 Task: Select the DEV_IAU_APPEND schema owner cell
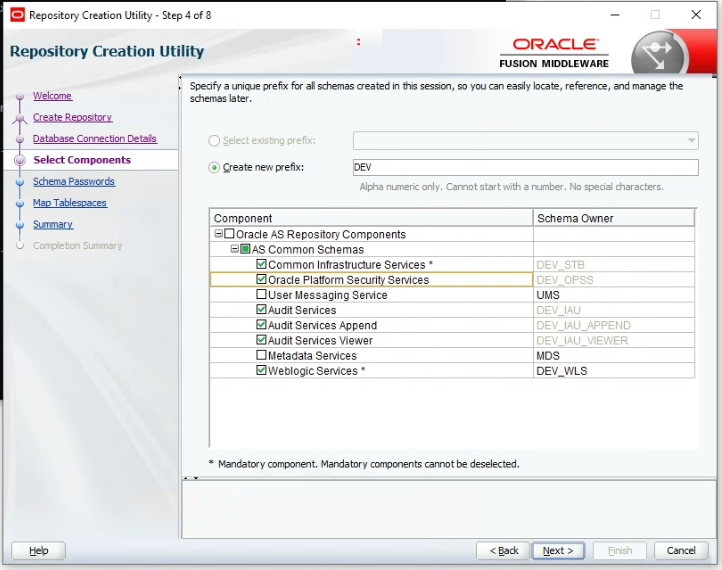point(614,326)
